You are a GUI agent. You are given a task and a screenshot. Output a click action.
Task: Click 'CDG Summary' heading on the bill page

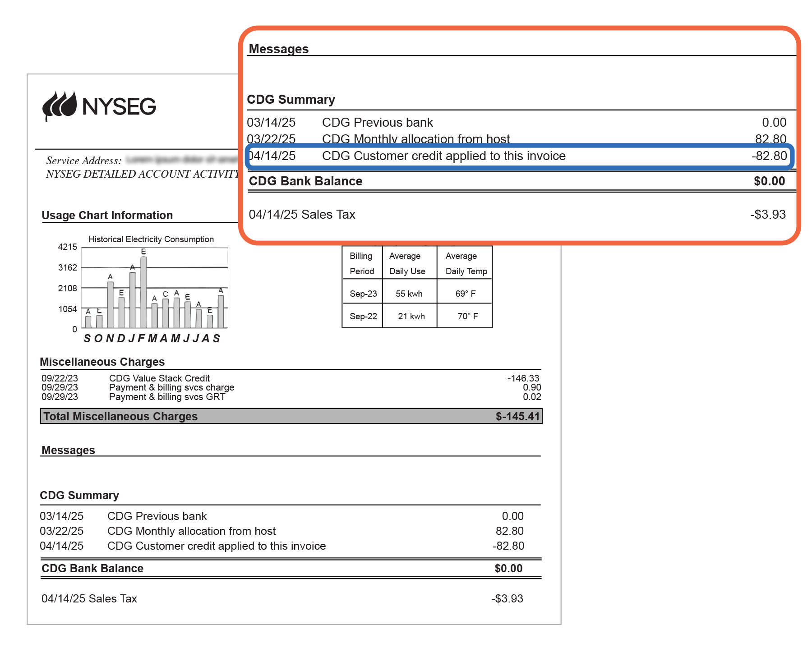click(79, 495)
